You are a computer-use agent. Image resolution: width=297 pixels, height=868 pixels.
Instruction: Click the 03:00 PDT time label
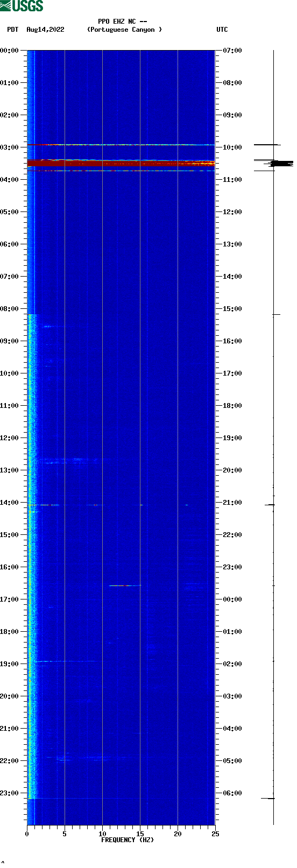click(x=10, y=147)
